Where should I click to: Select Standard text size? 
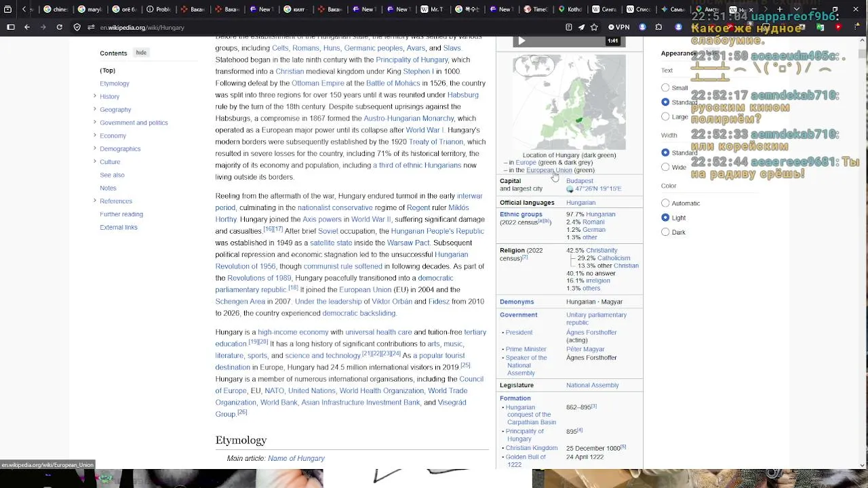pyautogui.click(x=665, y=102)
